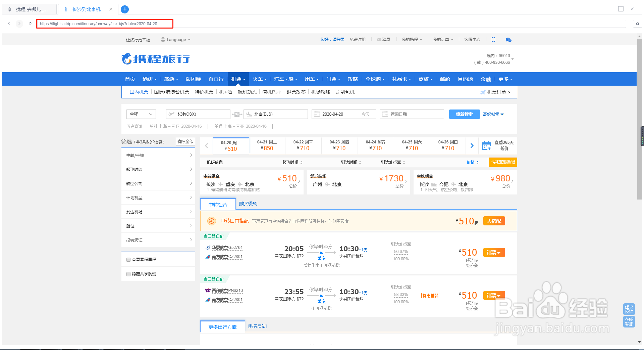
Task: Click 订票 for 23:55 flight
Action: [x=494, y=296]
